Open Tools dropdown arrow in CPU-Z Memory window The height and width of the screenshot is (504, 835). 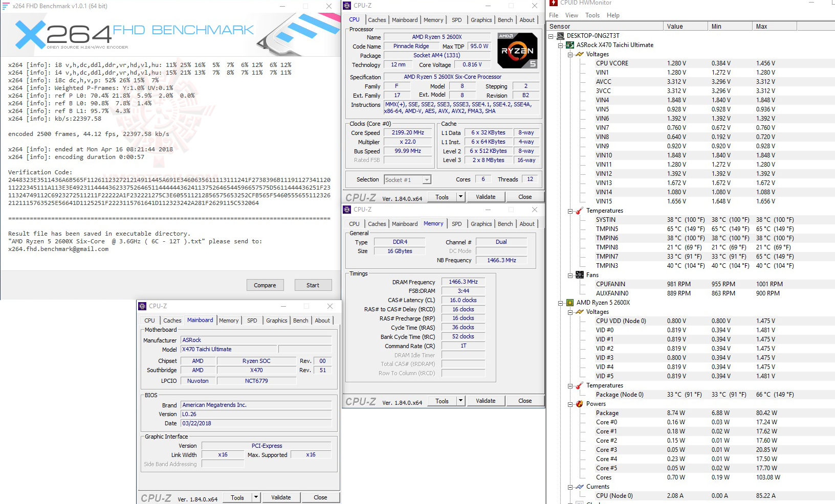pos(460,401)
